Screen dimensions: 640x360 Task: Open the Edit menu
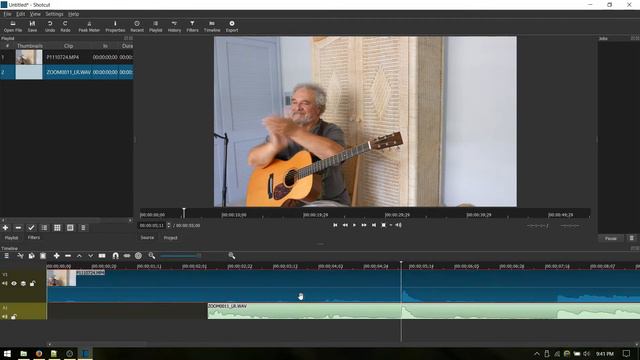(x=20, y=14)
